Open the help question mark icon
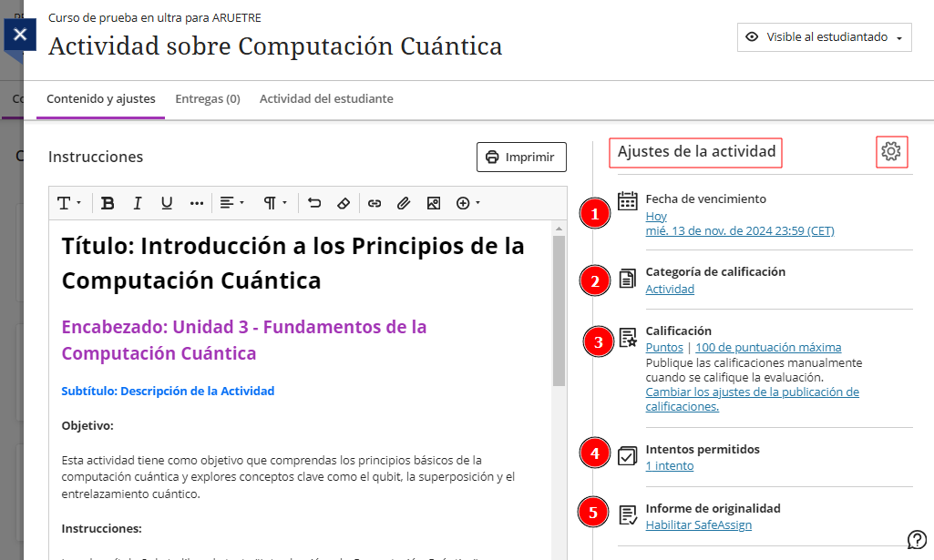This screenshot has height=560, width=934. [x=917, y=539]
